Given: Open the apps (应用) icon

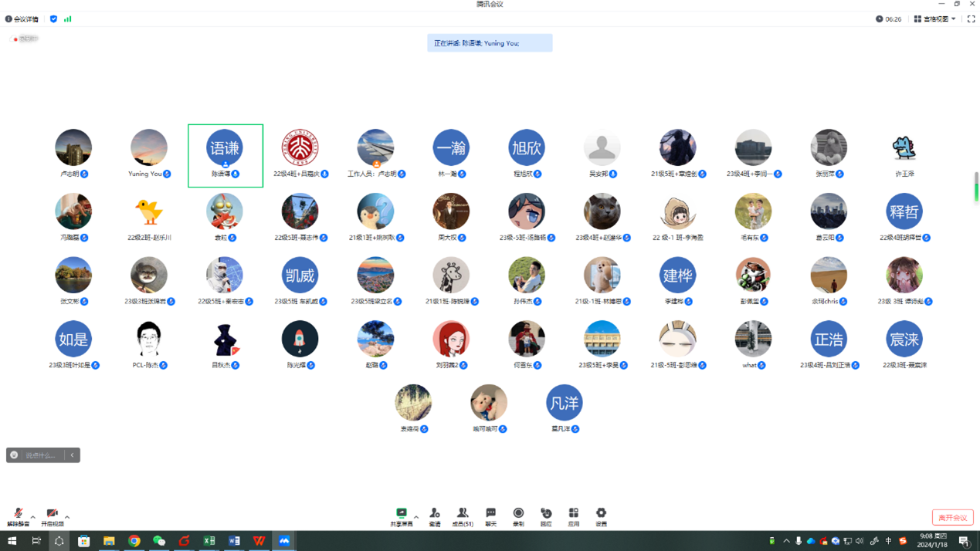Looking at the screenshot, I should click(573, 516).
